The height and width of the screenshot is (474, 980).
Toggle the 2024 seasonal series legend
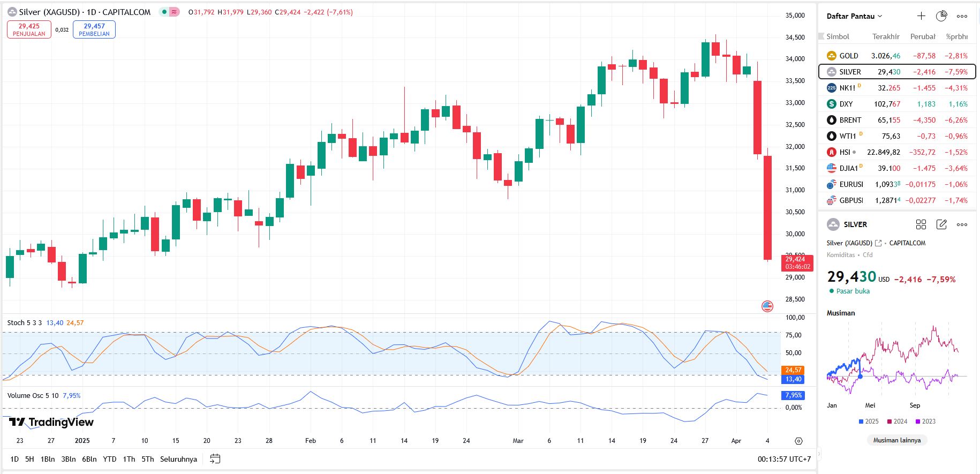[897, 422]
